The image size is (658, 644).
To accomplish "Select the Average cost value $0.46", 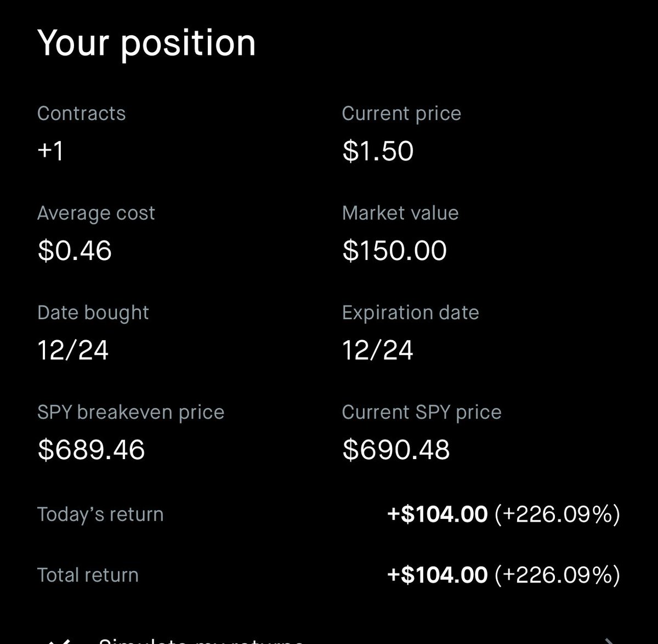I will 75,251.
